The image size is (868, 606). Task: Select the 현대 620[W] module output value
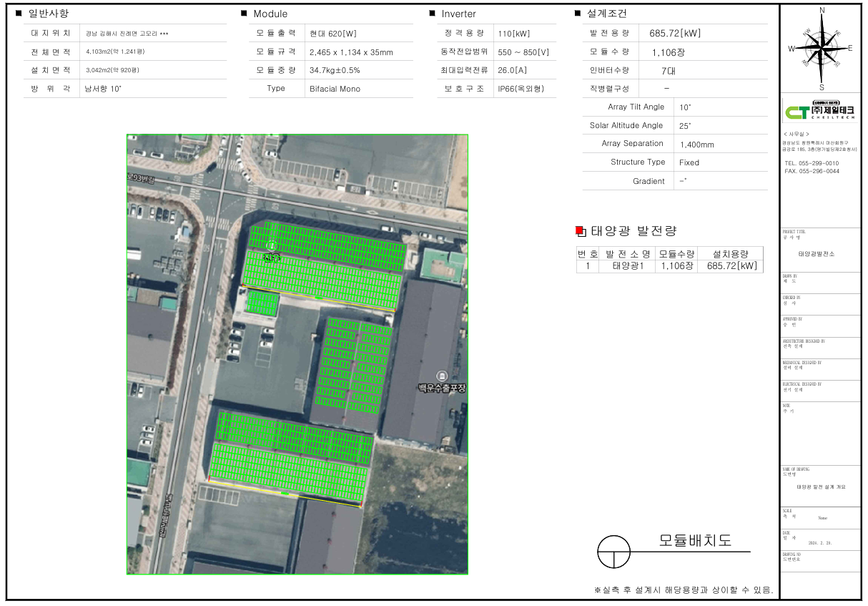[x=333, y=34]
